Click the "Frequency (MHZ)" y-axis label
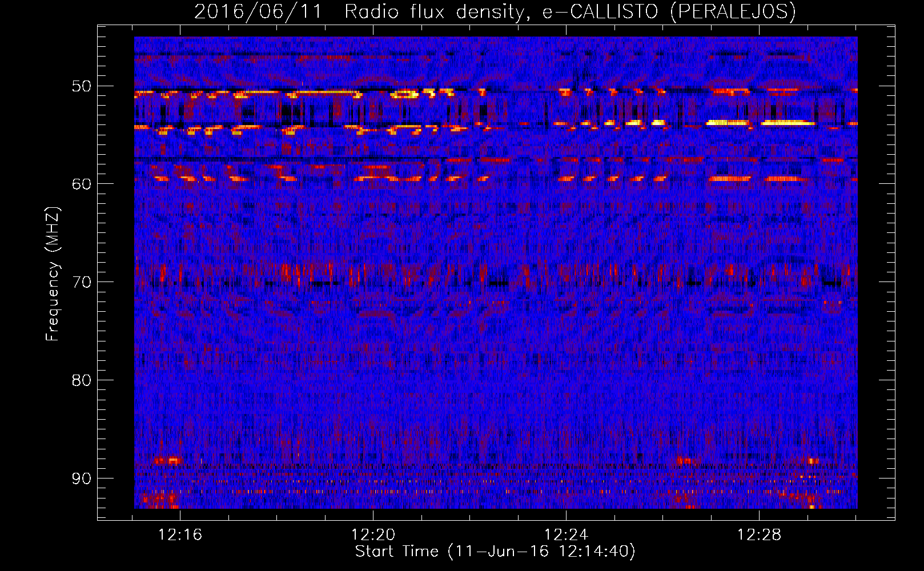 [53, 274]
